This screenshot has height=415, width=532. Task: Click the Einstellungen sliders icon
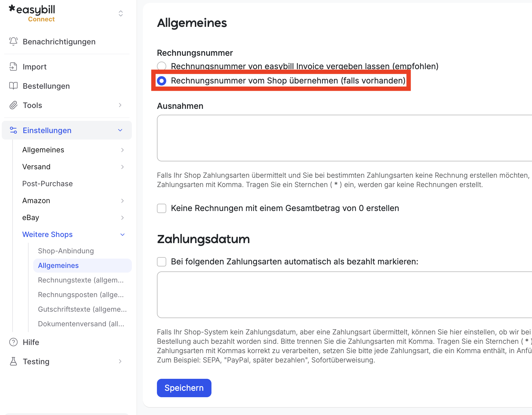click(x=13, y=130)
